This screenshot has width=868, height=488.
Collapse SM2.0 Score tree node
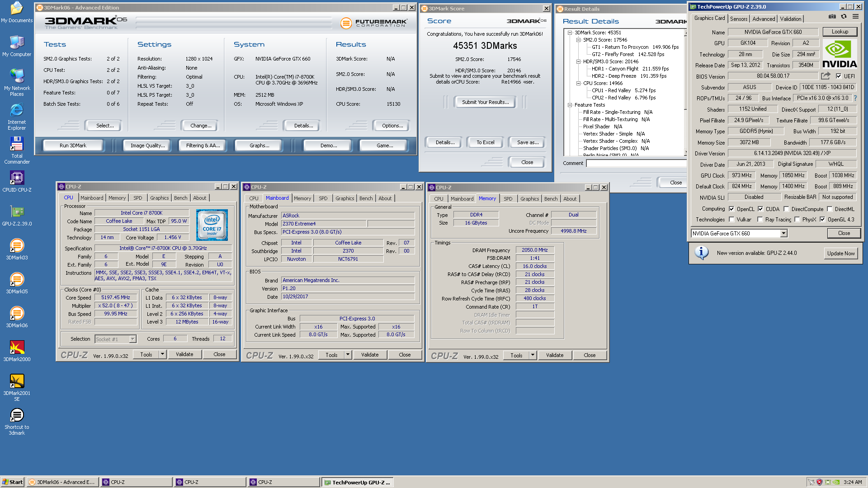pyautogui.click(x=578, y=40)
